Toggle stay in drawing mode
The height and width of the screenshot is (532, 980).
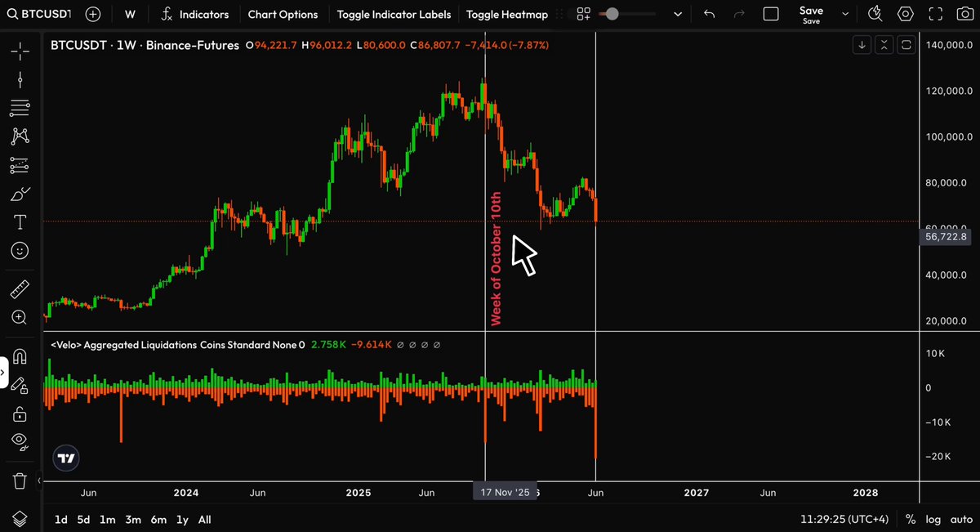pyautogui.click(x=20, y=386)
